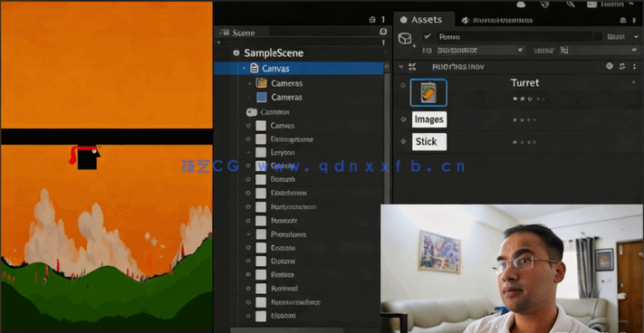Toggle the eye icon beside Turret thumbnail
The image size is (644, 333).
coord(403,85)
